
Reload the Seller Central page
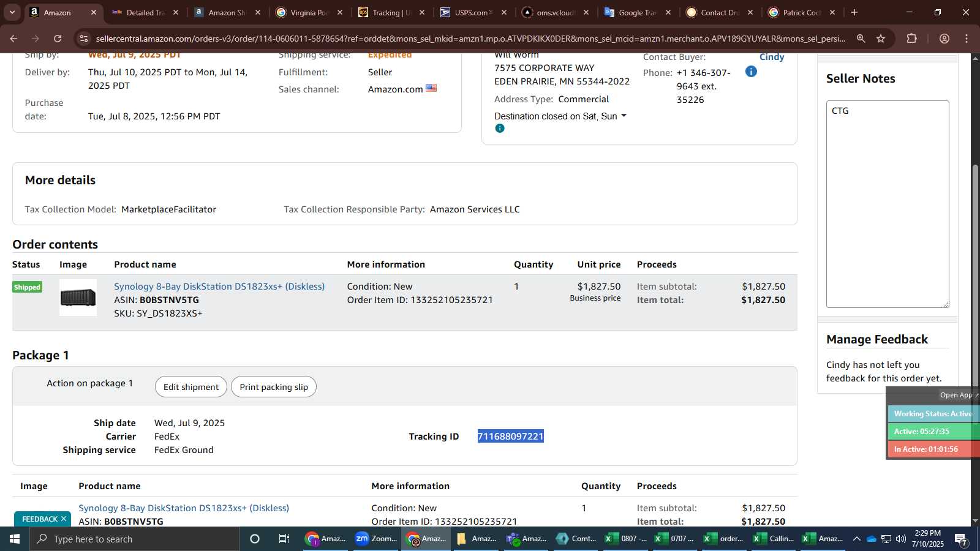(x=58, y=39)
